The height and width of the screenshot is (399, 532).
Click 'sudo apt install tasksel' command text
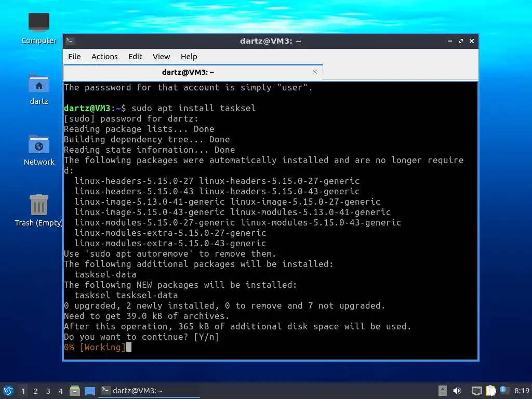point(194,108)
